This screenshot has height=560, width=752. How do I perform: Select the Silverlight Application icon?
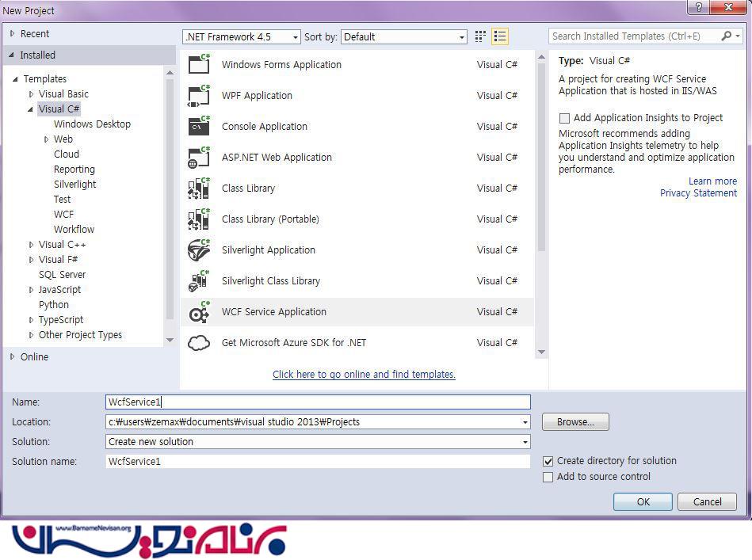pos(199,250)
